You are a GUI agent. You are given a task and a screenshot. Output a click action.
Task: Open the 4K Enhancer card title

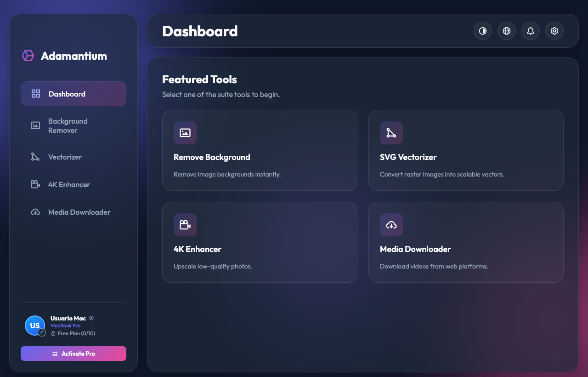coord(198,249)
